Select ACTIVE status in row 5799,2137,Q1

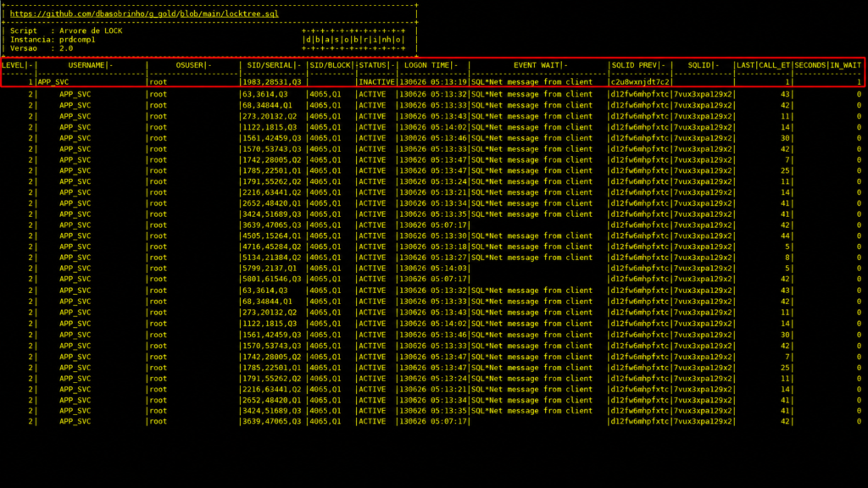tap(372, 269)
